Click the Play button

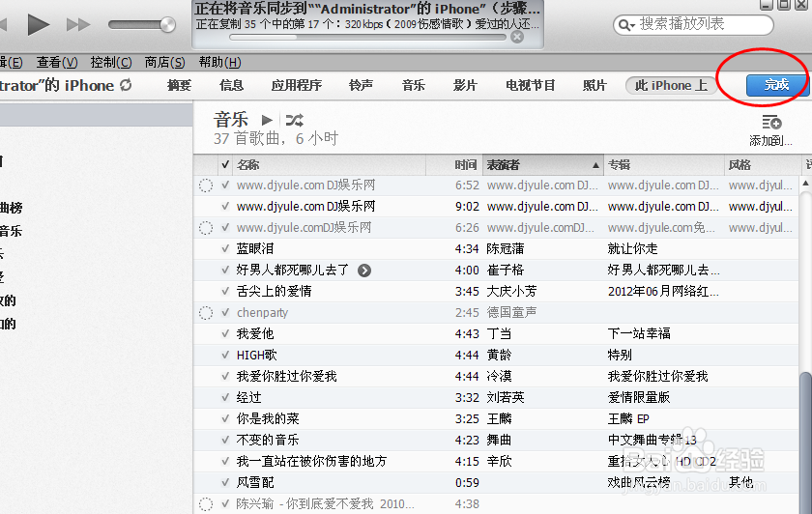(39, 24)
